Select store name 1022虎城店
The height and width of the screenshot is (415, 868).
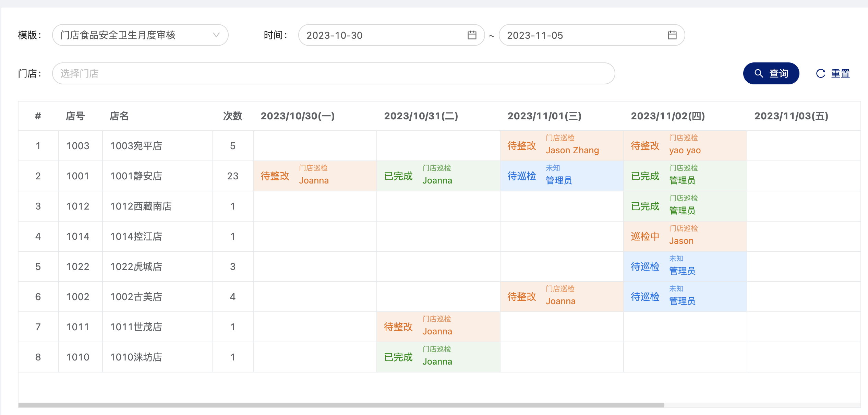136,266
